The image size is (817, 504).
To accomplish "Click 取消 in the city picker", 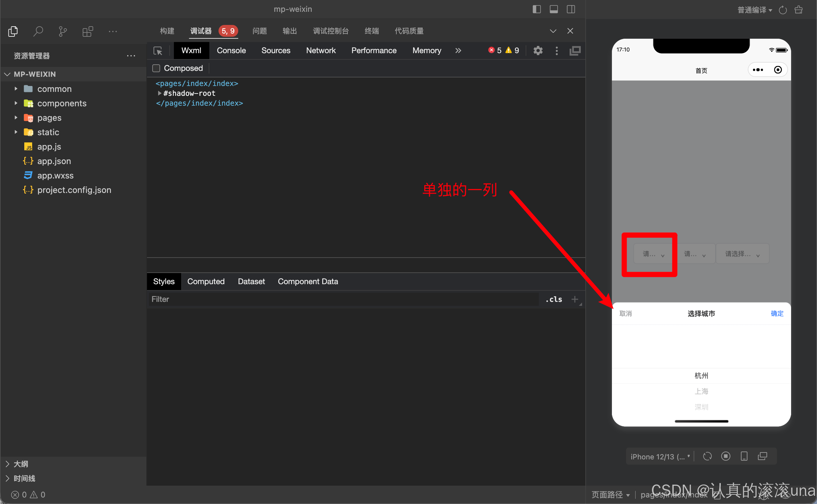I will click(625, 314).
